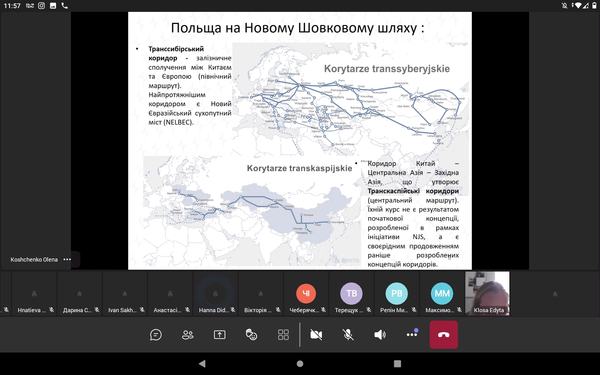Switch view with the grid layout icon
The height and width of the screenshot is (375, 600).
coord(283,335)
